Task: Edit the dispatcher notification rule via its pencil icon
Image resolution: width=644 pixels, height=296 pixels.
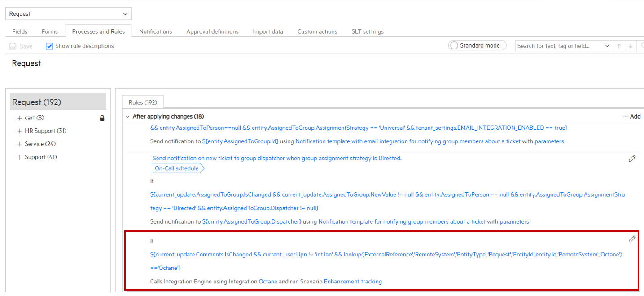Action: [632, 159]
